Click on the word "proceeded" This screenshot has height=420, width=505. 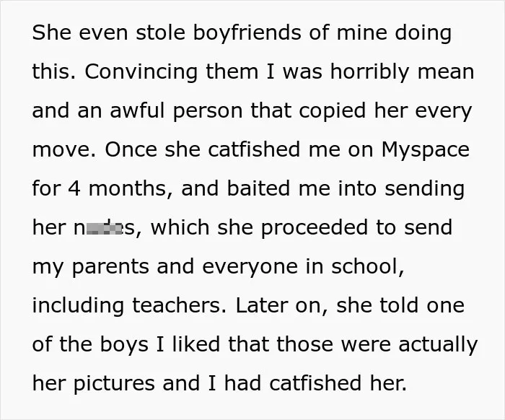pos(315,228)
